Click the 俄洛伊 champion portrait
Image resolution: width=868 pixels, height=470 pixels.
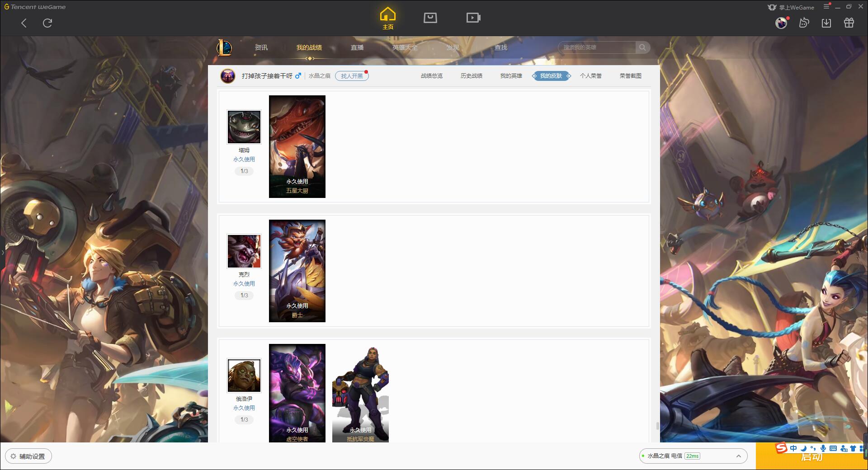[244, 376]
